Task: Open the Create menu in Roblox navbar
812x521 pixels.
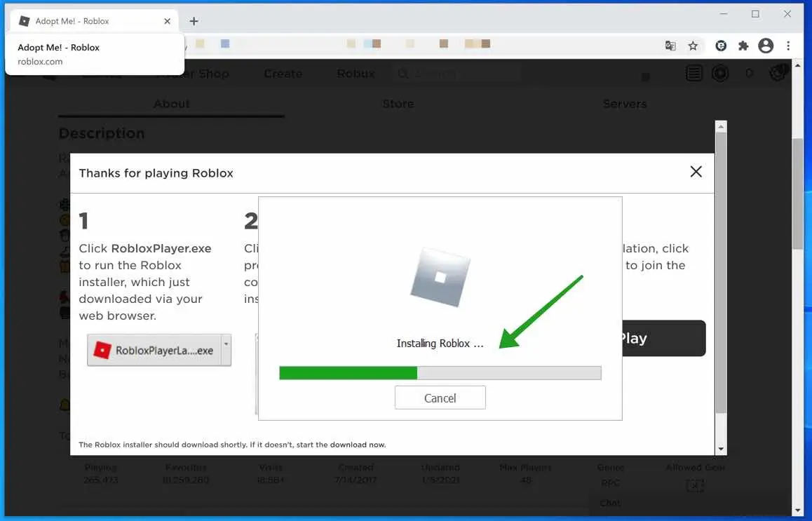Action: tap(283, 74)
